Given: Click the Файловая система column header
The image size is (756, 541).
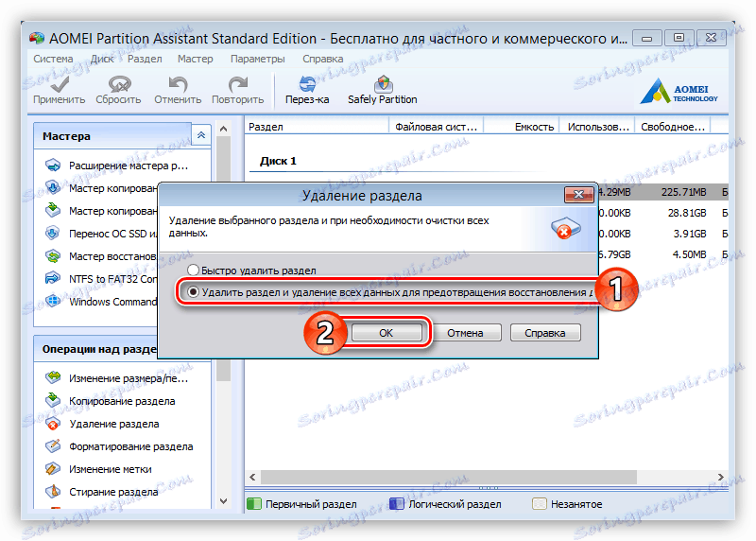Looking at the screenshot, I should 436,127.
